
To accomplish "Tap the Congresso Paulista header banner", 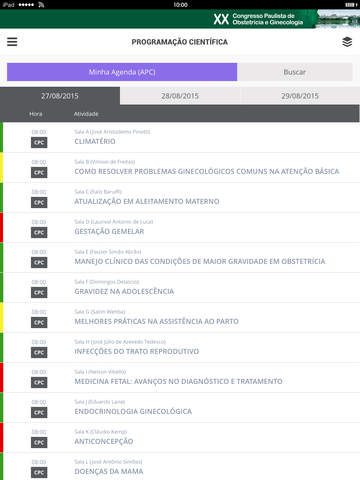I will coord(180,19).
